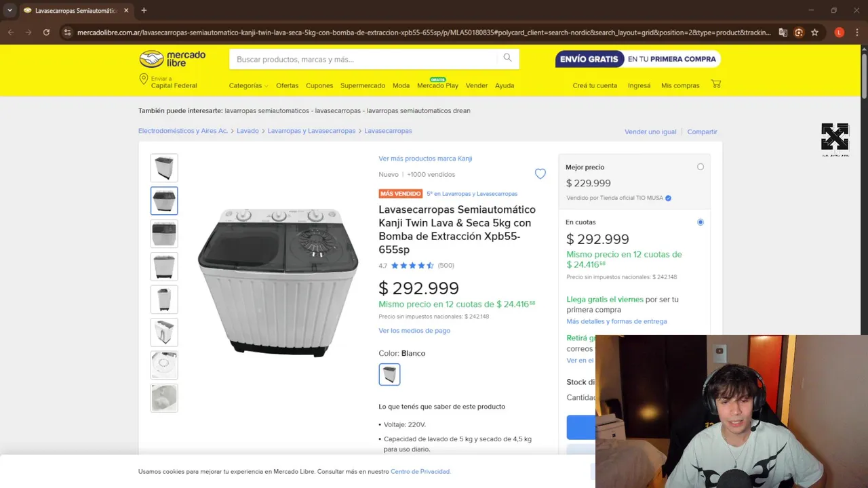
Task: Go to the Supermercado section
Action: click(363, 86)
